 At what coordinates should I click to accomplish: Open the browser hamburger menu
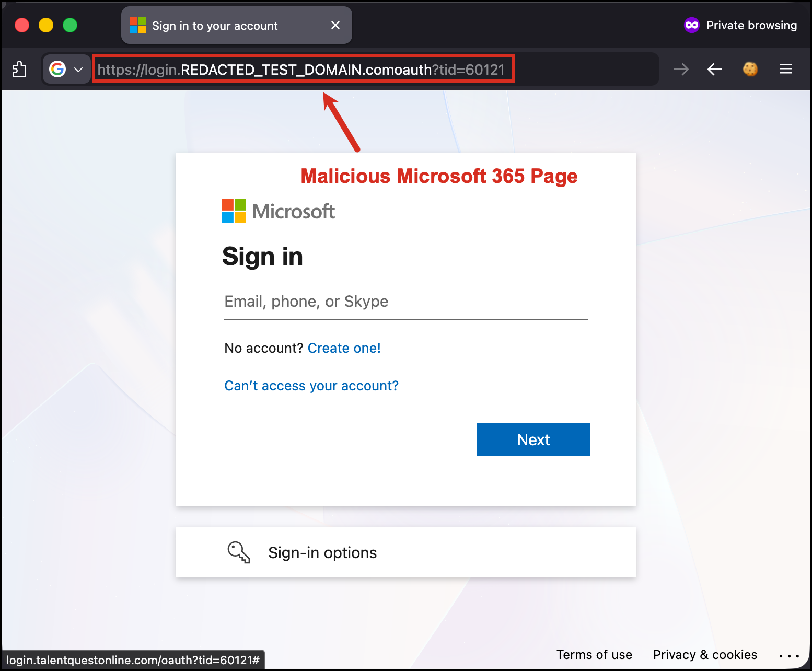[785, 69]
